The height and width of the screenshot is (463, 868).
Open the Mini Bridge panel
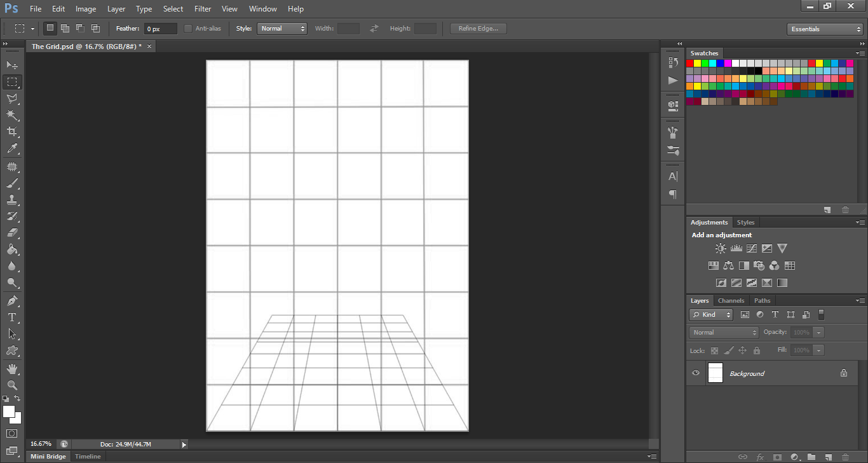click(x=48, y=457)
